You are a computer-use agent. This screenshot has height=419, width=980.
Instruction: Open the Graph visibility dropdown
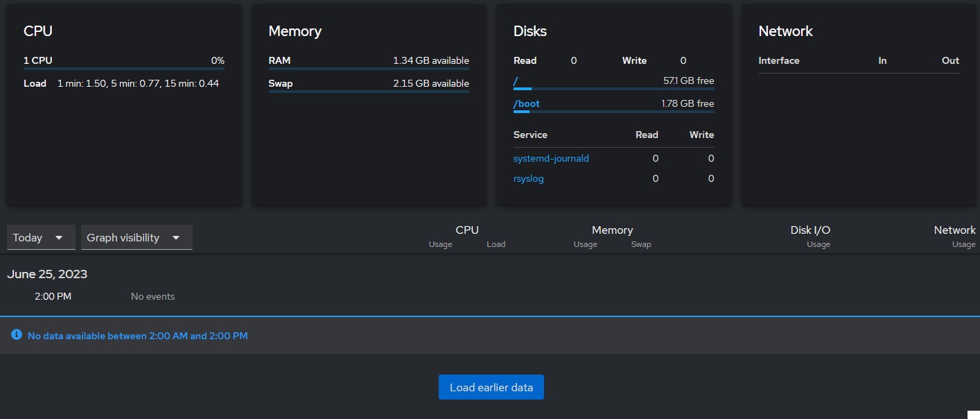136,237
